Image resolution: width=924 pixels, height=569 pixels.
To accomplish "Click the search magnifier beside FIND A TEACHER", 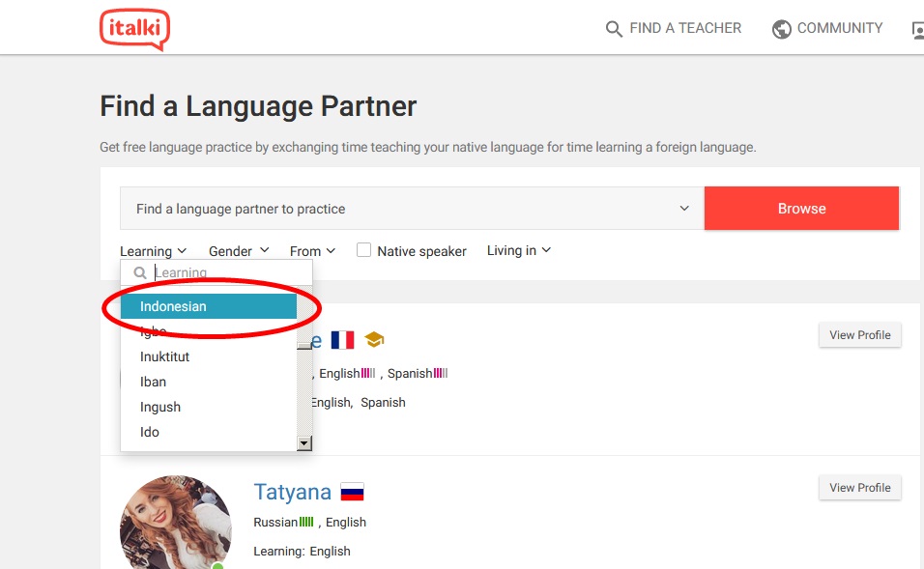I will [615, 28].
